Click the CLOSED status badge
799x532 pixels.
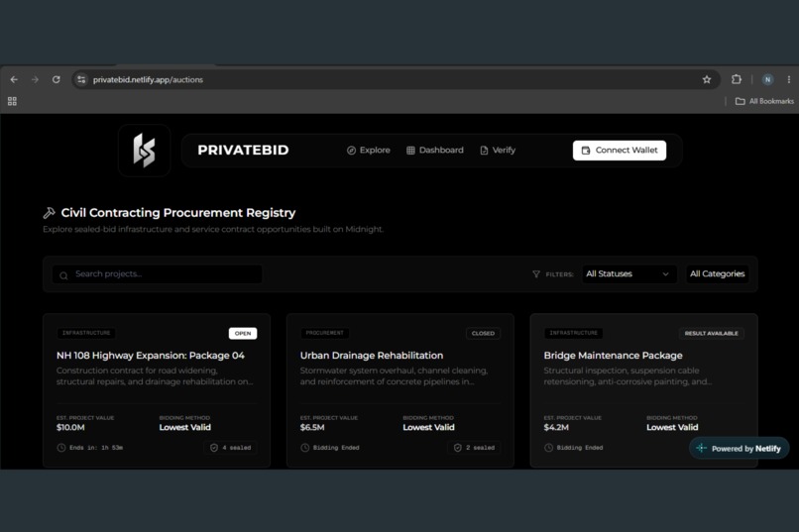pyautogui.click(x=483, y=334)
